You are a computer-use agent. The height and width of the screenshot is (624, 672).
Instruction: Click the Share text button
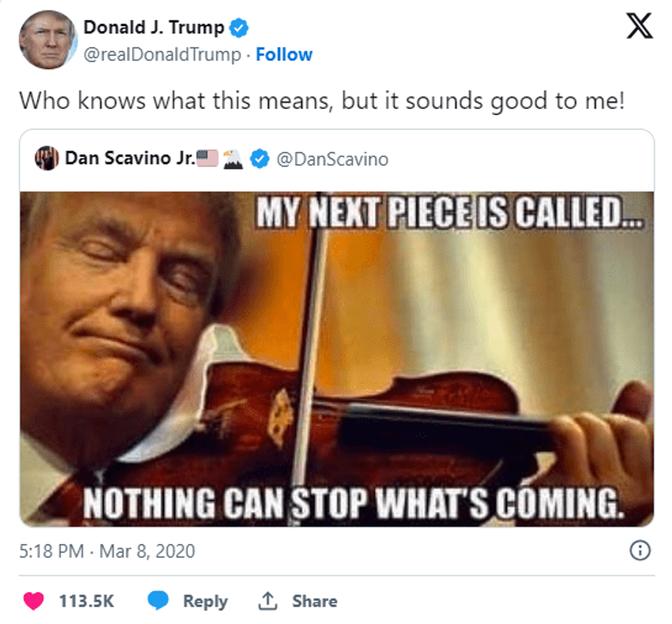click(x=314, y=601)
